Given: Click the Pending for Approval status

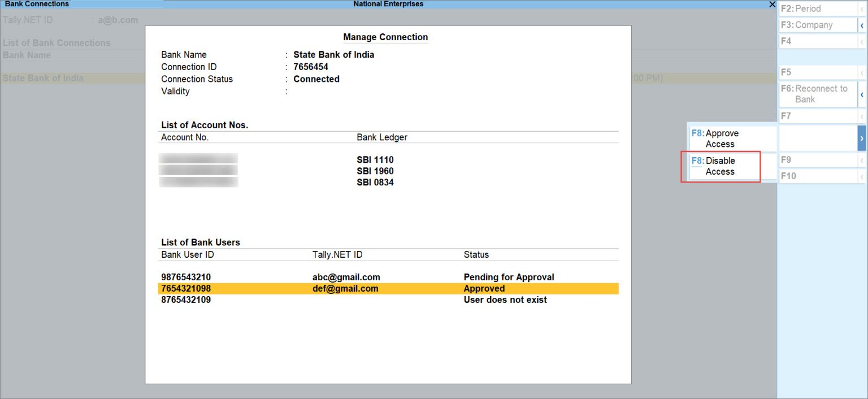Looking at the screenshot, I should (509, 277).
